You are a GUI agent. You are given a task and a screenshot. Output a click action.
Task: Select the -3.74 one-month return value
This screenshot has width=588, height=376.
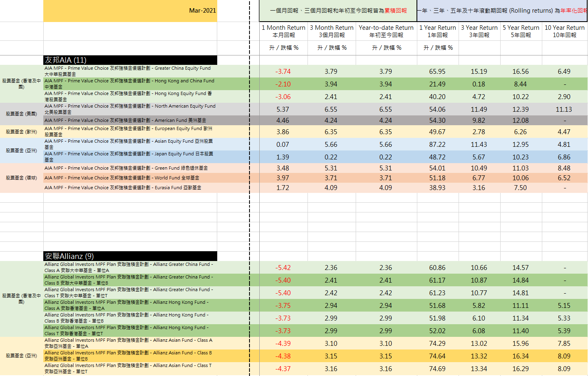(x=283, y=71)
